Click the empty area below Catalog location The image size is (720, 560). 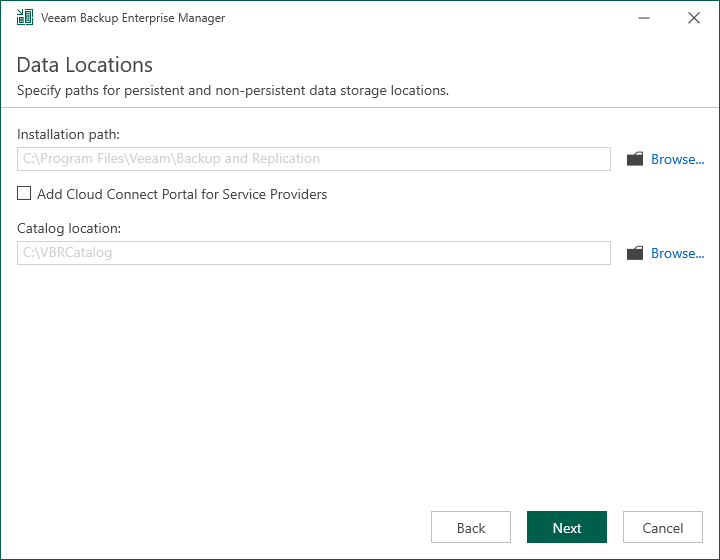[360, 386]
